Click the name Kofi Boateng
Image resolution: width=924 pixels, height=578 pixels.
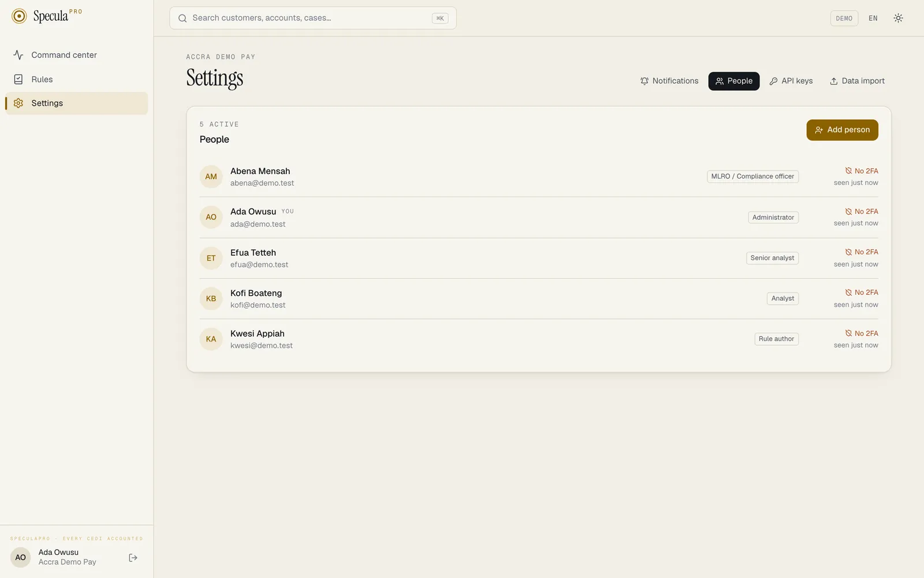tap(256, 293)
